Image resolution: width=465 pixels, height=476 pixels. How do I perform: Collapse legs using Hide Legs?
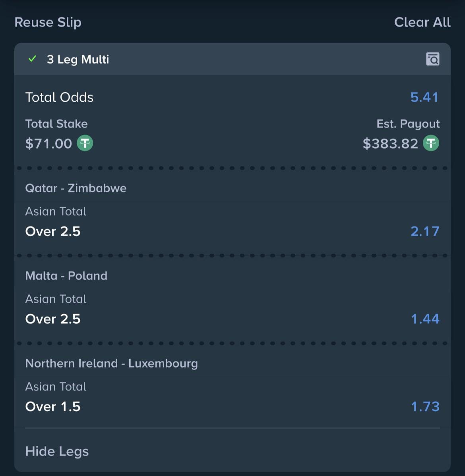(56, 451)
